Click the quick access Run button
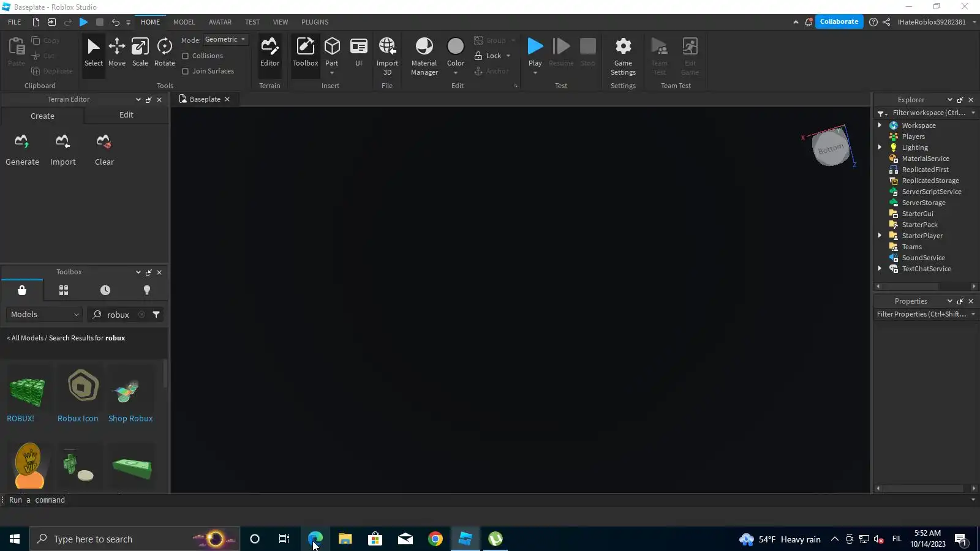 tap(84, 22)
